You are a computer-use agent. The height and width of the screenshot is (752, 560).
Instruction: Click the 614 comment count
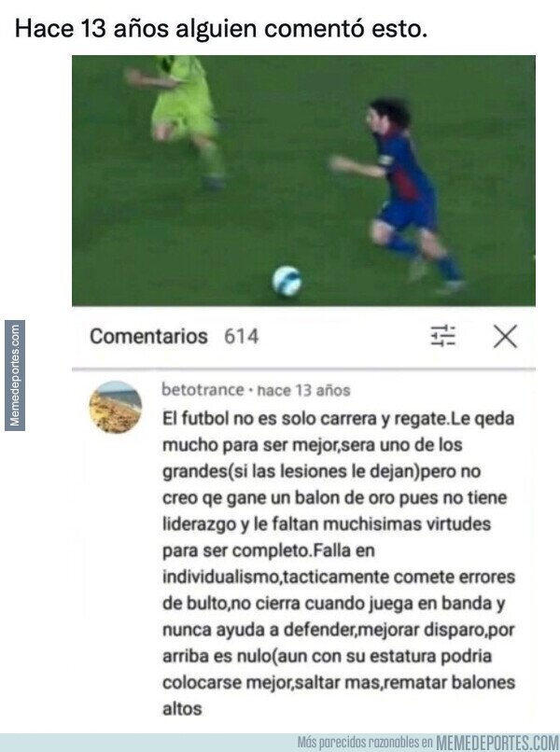(242, 336)
